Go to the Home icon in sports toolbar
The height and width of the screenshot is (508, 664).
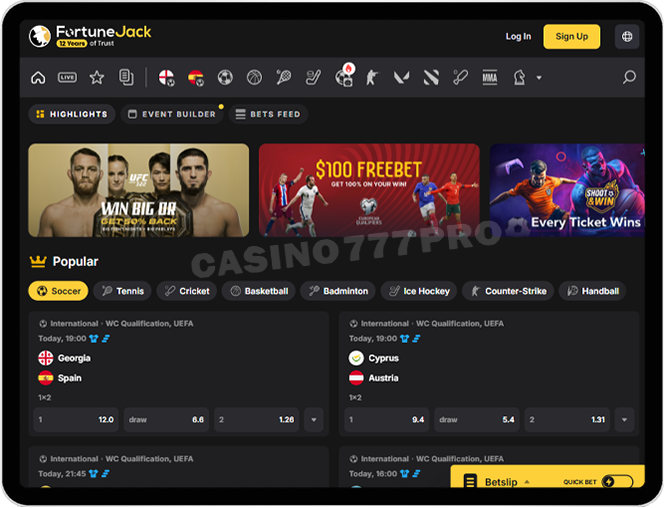38,77
